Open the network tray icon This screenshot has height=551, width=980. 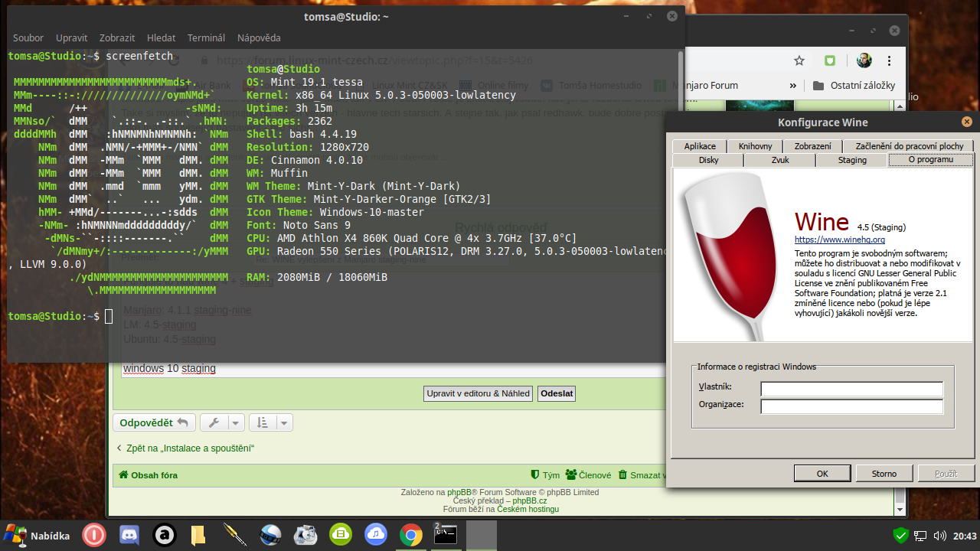(x=920, y=536)
